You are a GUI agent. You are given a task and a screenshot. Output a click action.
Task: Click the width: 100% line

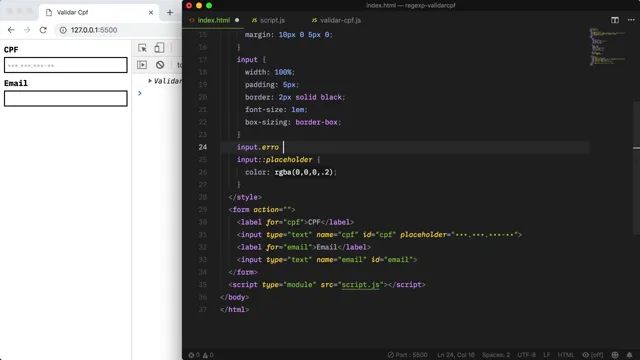[x=269, y=72]
